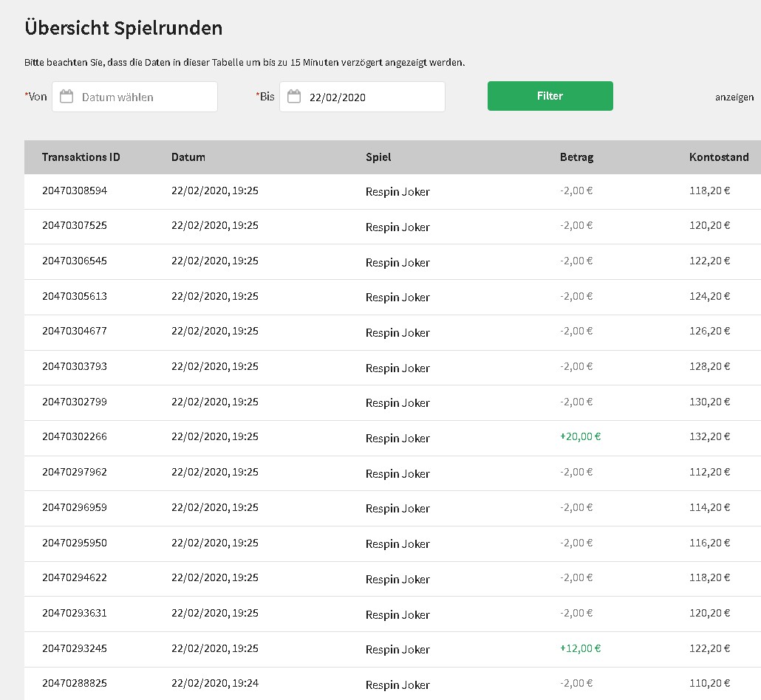761x700 pixels.
Task: Click the 'anzeigen' link
Action: pyautogui.click(x=734, y=97)
